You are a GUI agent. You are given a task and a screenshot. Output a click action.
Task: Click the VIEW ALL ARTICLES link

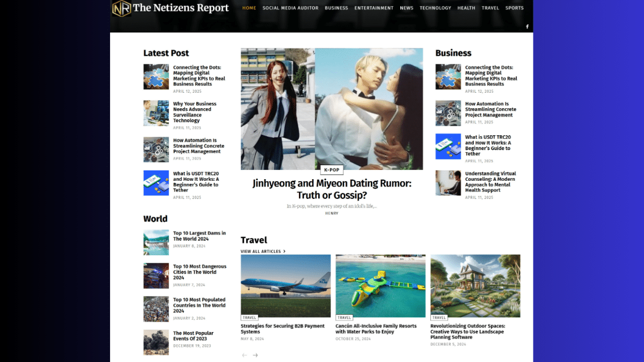[x=263, y=251]
